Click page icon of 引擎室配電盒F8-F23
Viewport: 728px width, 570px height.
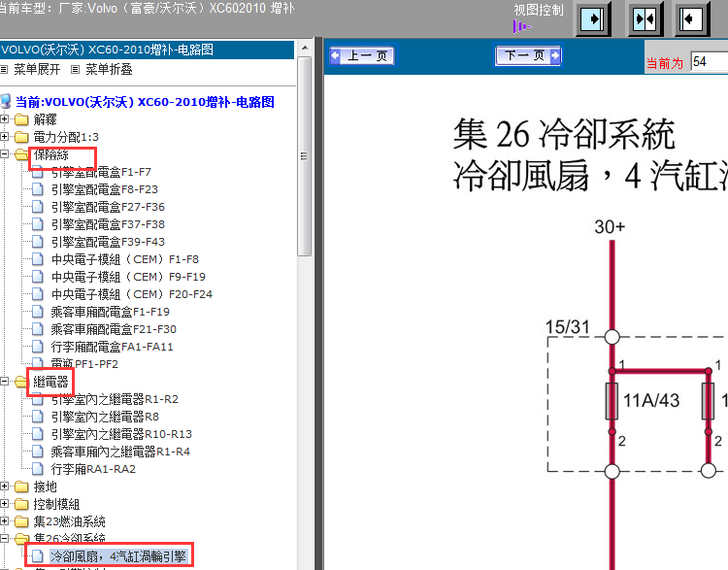[x=38, y=189]
